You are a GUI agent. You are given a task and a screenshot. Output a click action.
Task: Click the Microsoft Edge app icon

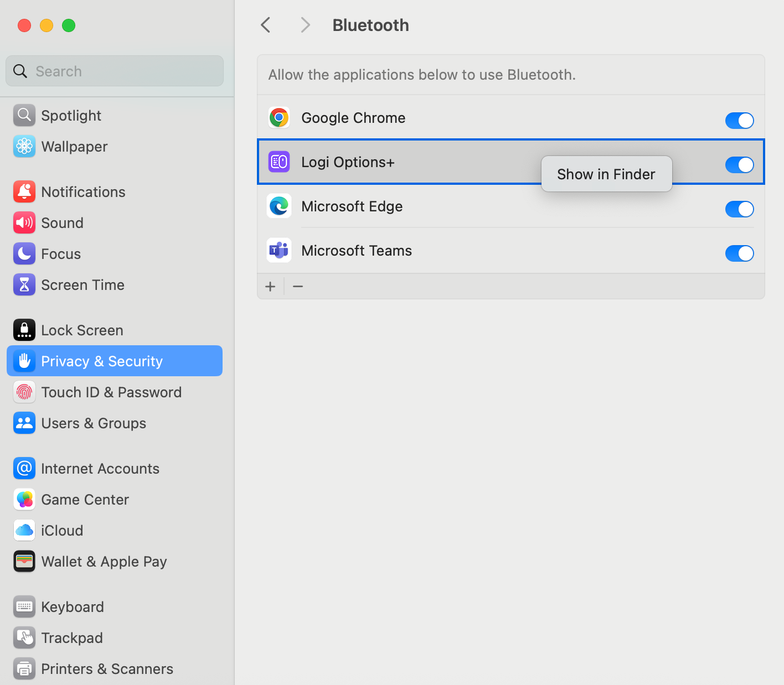[279, 206]
